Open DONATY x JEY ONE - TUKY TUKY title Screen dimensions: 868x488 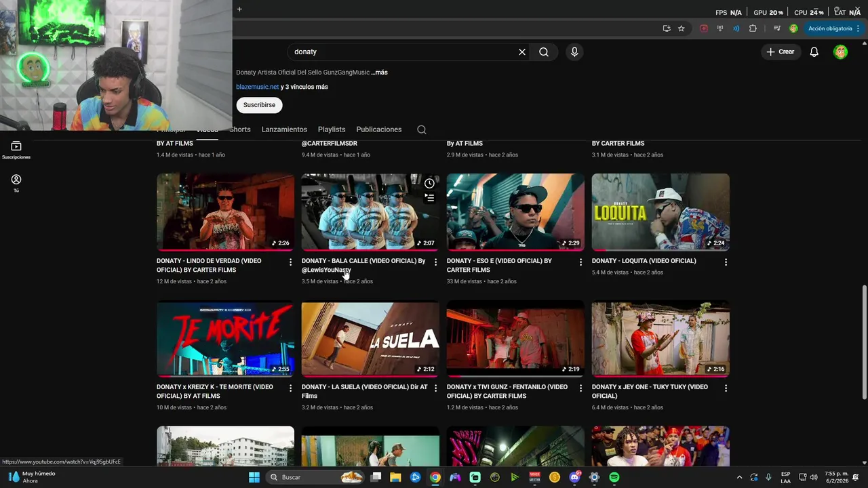tap(650, 391)
